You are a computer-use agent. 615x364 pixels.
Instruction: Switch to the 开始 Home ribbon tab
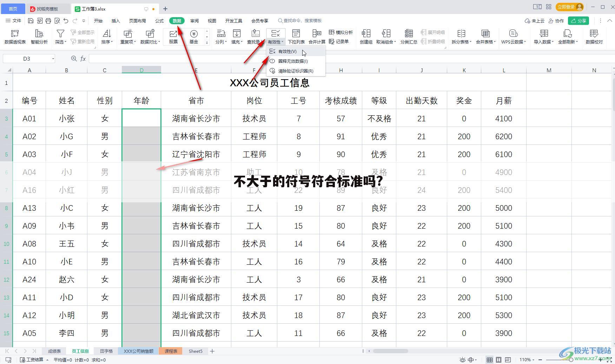click(98, 21)
